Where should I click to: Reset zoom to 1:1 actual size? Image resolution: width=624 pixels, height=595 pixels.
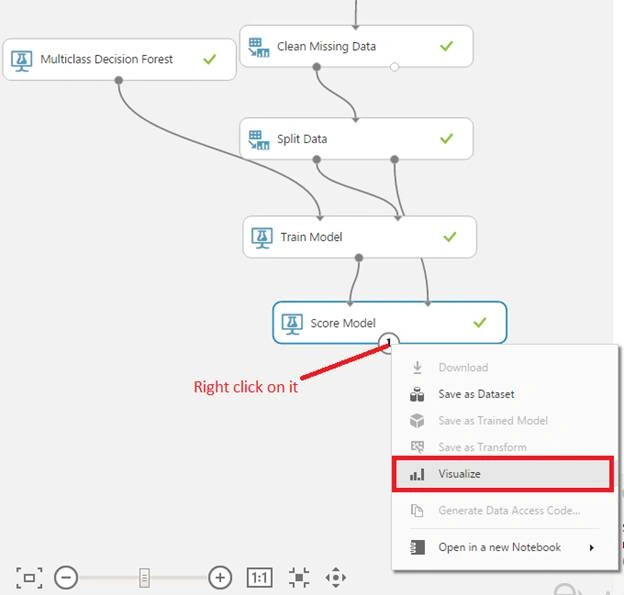(x=259, y=577)
